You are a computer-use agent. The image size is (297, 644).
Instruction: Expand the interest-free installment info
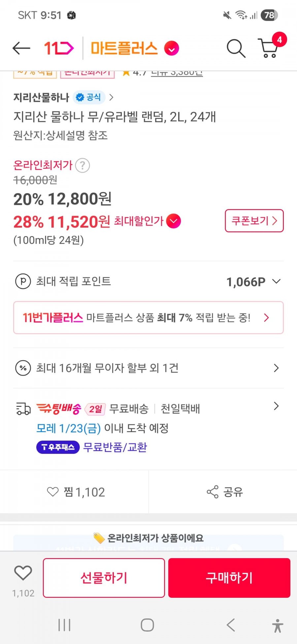276,368
